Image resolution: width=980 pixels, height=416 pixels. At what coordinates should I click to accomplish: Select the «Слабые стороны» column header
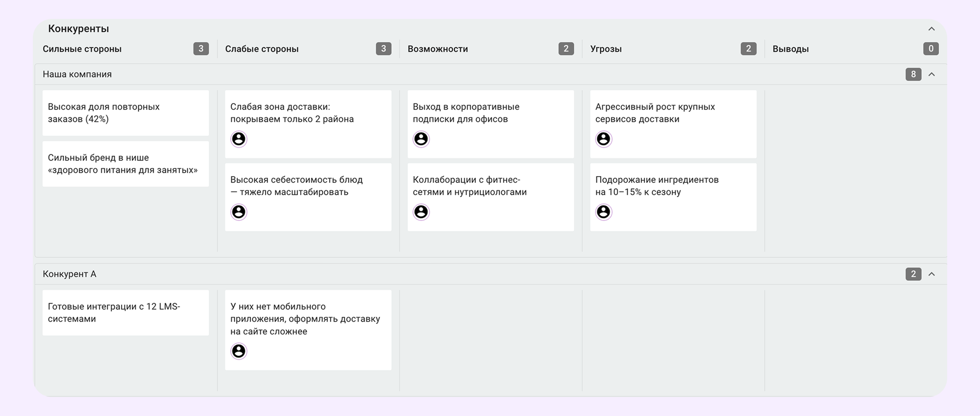(x=262, y=49)
